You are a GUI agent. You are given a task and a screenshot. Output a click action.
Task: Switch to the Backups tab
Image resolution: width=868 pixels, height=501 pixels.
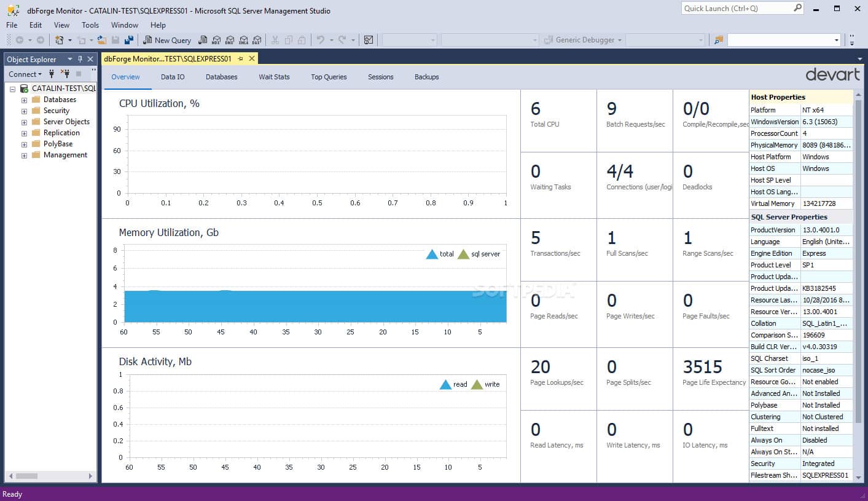[x=426, y=77]
